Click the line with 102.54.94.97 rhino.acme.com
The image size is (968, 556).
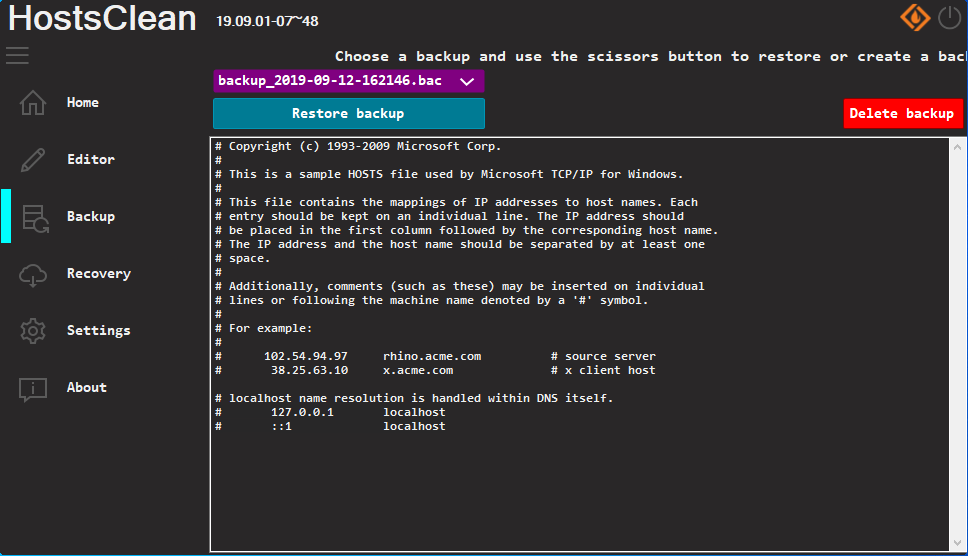click(x=435, y=356)
